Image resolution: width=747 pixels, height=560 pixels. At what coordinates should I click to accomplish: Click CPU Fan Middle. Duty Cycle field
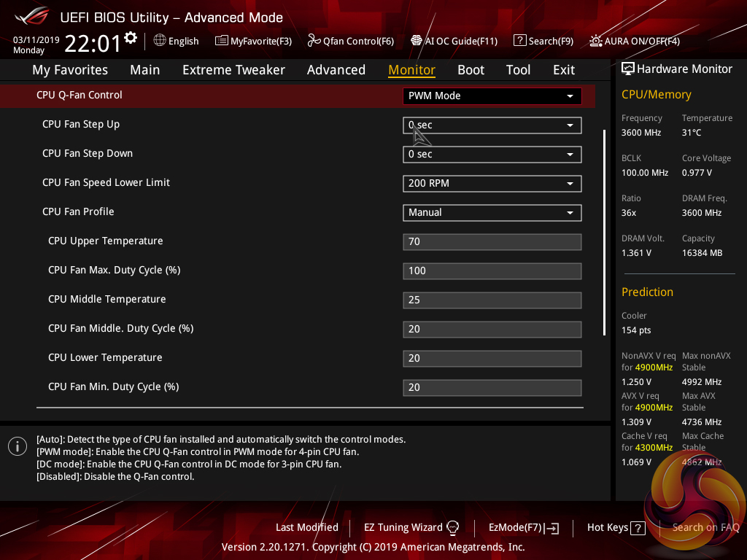click(492, 329)
